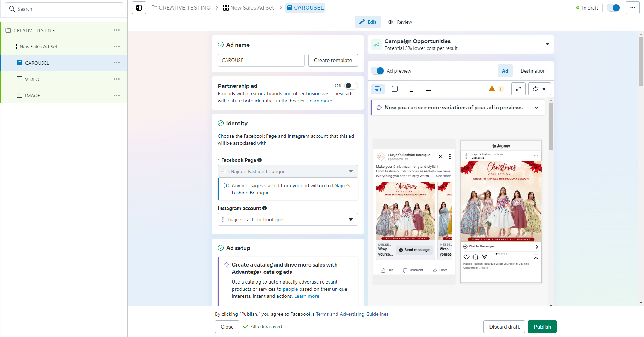Image resolution: width=644 pixels, height=337 pixels.
Task: Click Like on the Facebook ad preview
Action: pos(387,270)
